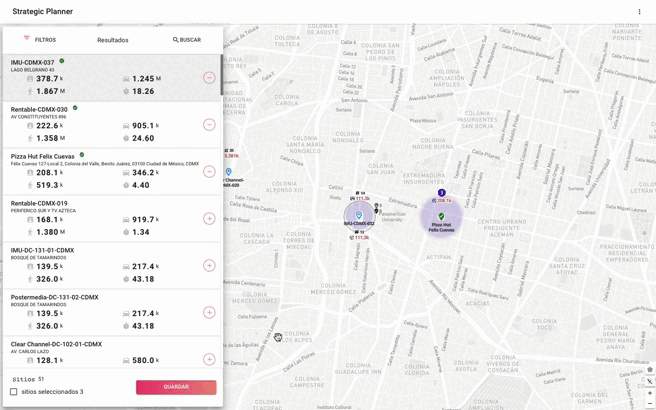Screen dimensions: 656x410
Task: Open the BUSCAR search tab
Action: coord(187,40)
